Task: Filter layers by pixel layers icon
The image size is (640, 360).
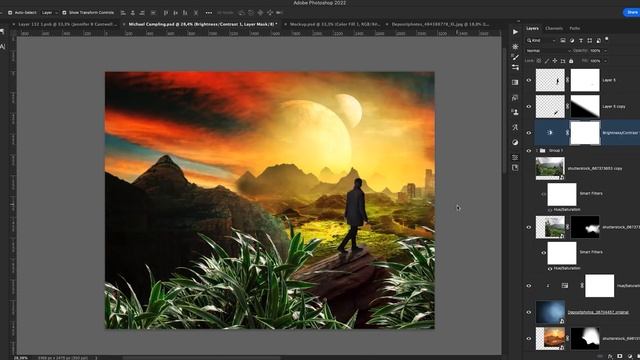Action: (x=563, y=40)
